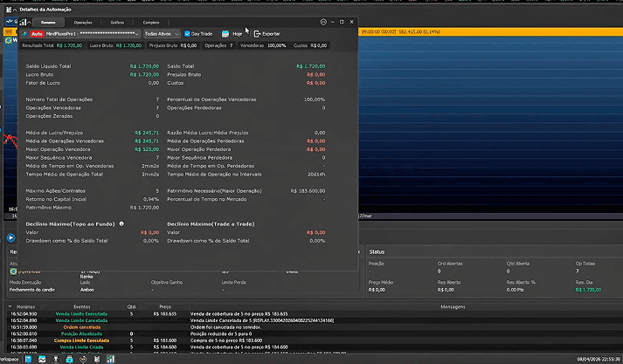Click the Preço column header
Screen dimensions: 623x364
165,306
